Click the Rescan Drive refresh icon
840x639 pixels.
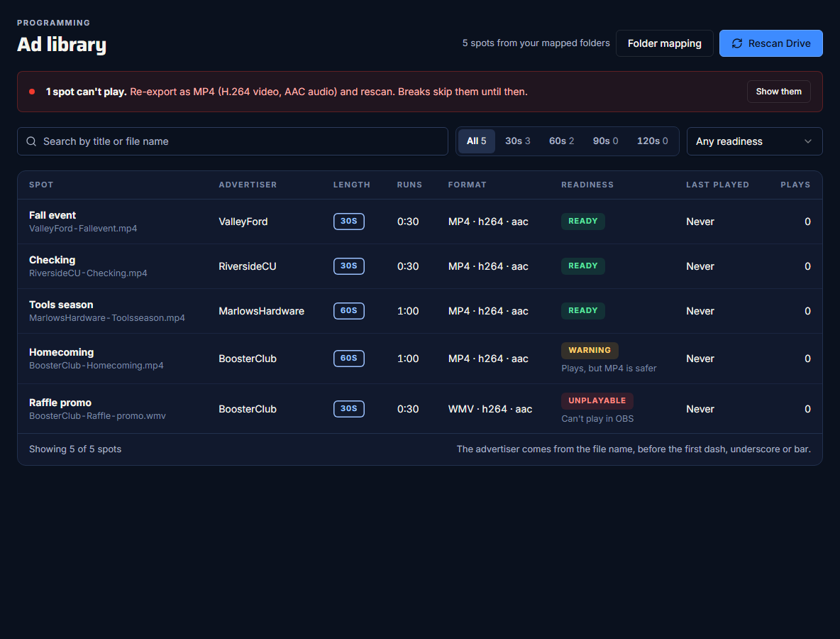[x=737, y=43]
